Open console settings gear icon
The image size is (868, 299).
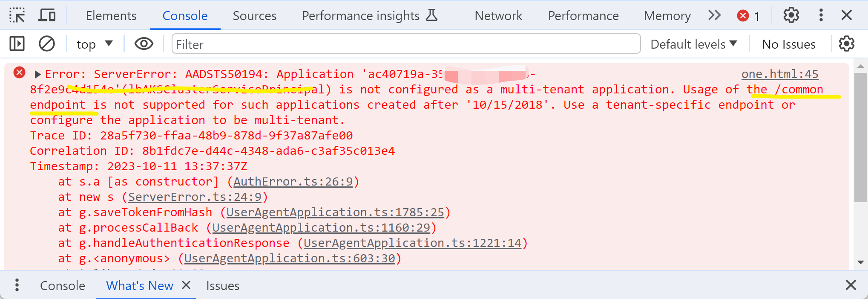click(846, 44)
